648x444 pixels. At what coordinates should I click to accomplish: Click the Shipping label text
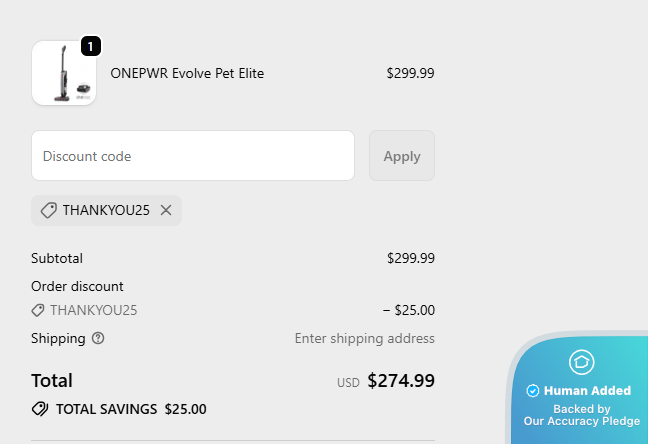click(x=58, y=338)
